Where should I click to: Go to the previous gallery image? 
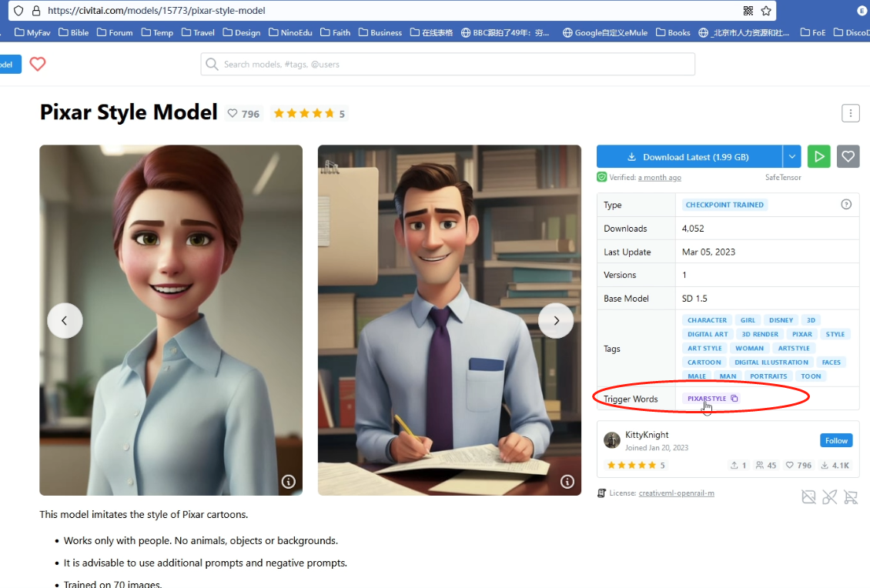point(65,320)
